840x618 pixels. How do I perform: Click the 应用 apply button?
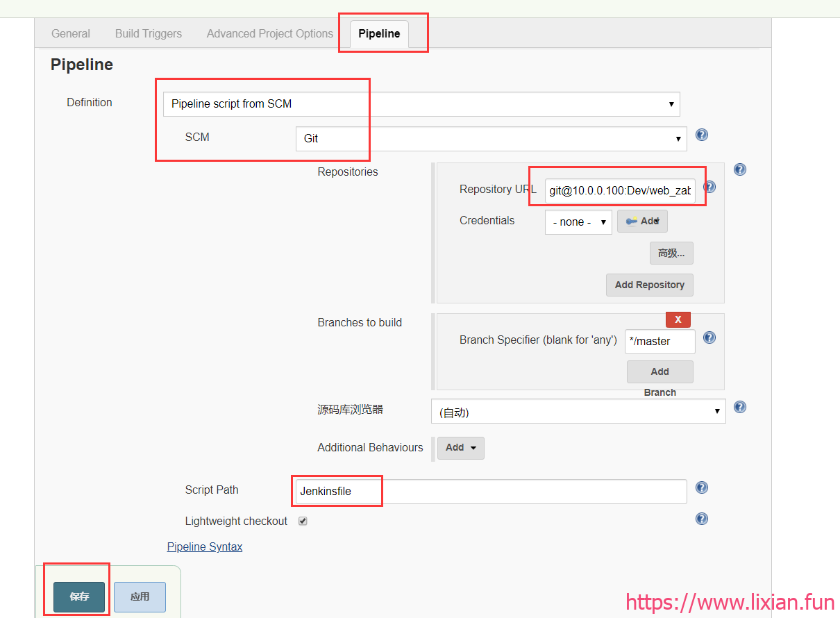click(x=140, y=597)
